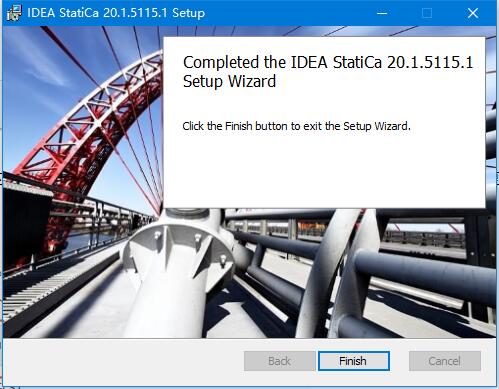The width and height of the screenshot is (499, 389).
Task: Click the 'Completed the IDEA StatiCa 20.1.5115.1 Setup Wizard' heading
Action: (x=328, y=72)
